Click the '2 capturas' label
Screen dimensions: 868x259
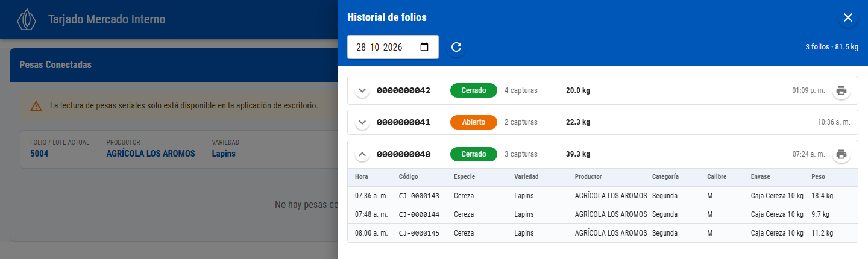pyautogui.click(x=521, y=123)
